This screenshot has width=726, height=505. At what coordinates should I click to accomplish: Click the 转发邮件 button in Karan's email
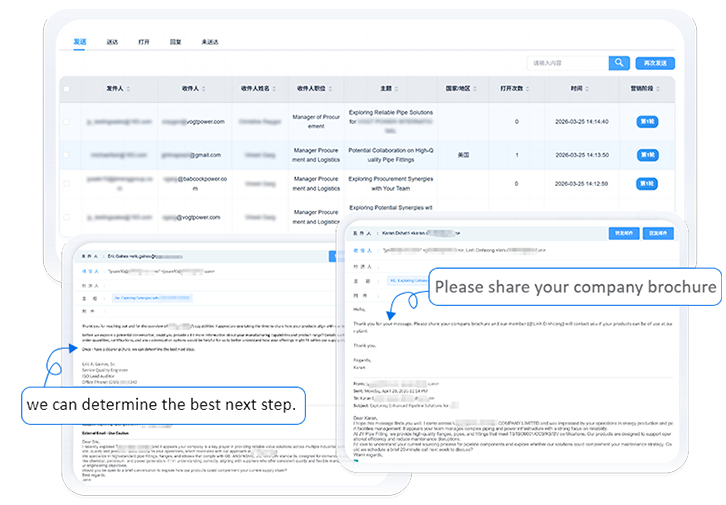tap(624, 233)
